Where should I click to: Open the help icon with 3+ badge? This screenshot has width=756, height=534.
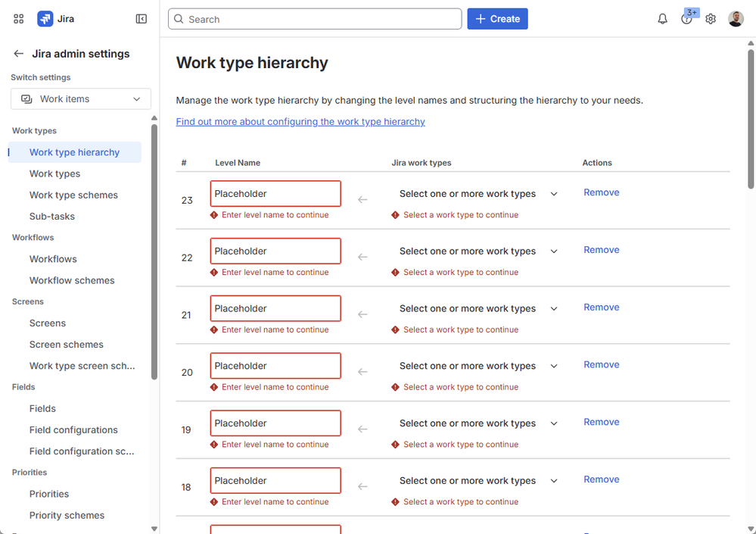click(x=686, y=19)
